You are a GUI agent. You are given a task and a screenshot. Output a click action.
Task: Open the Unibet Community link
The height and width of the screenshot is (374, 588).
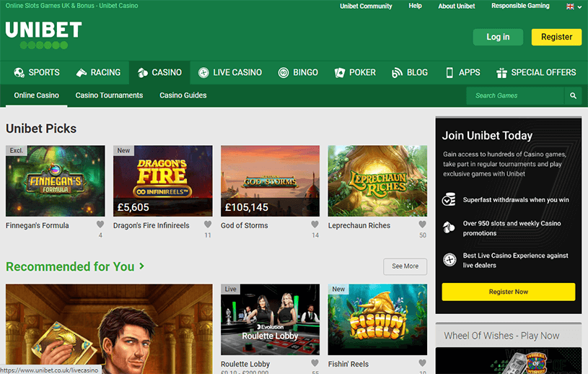(366, 6)
